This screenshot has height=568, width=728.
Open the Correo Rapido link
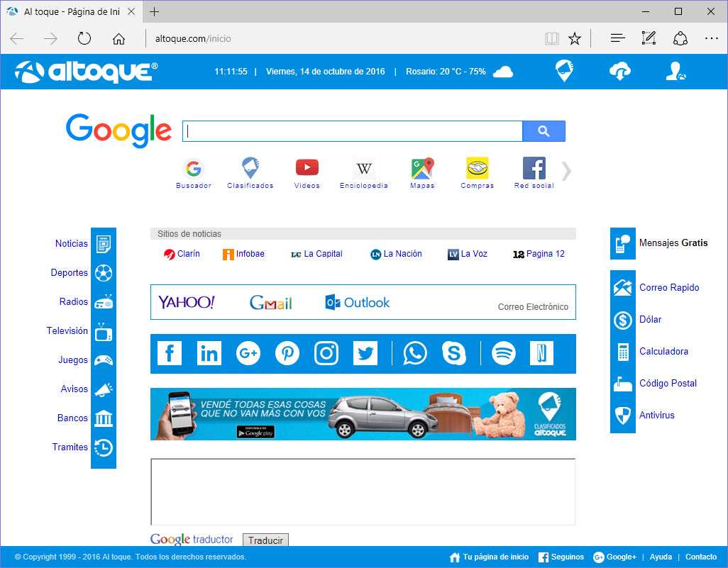pyautogui.click(x=669, y=288)
